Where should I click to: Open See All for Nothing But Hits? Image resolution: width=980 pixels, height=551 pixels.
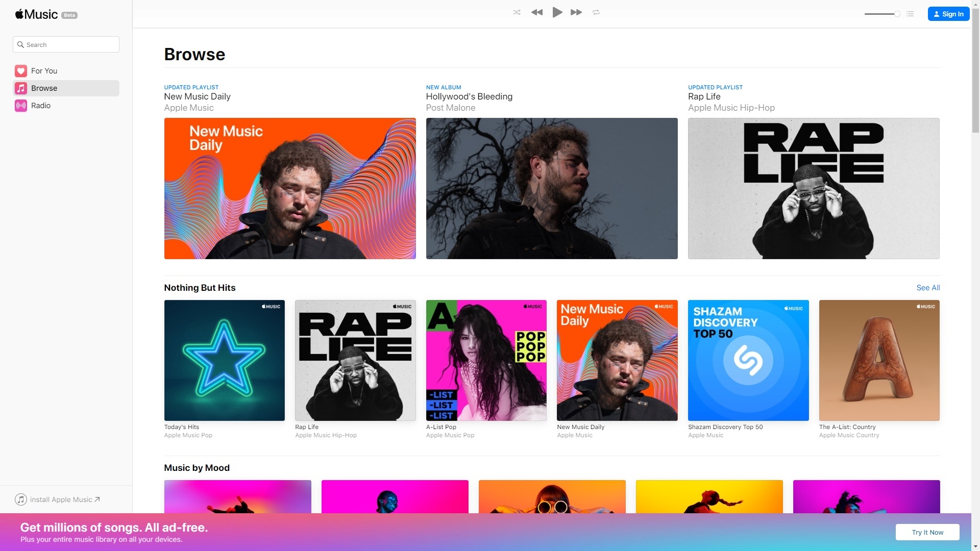pyautogui.click(x=927, y=288)
